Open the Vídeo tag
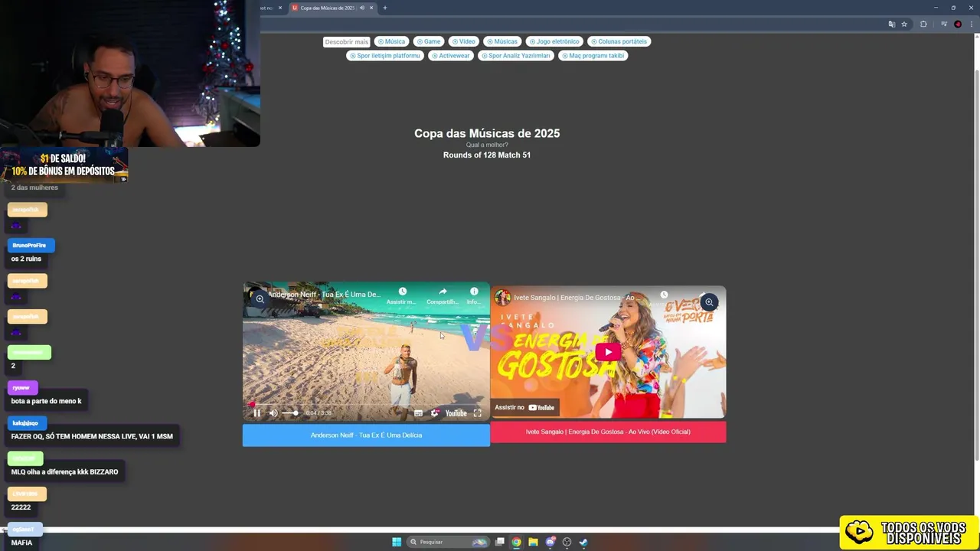980x551 pixels. (x=463, y=41)
